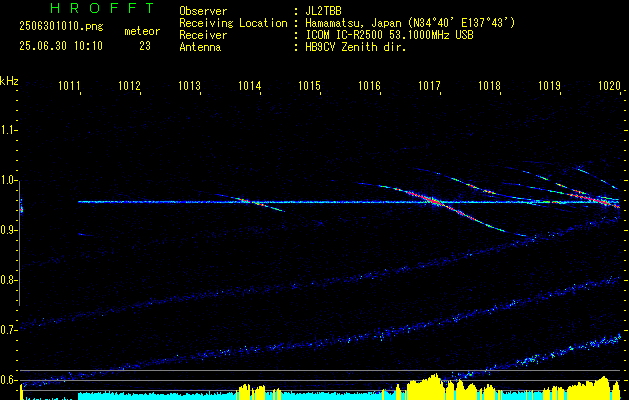Click the HROFFT title text

coord(102,8)
